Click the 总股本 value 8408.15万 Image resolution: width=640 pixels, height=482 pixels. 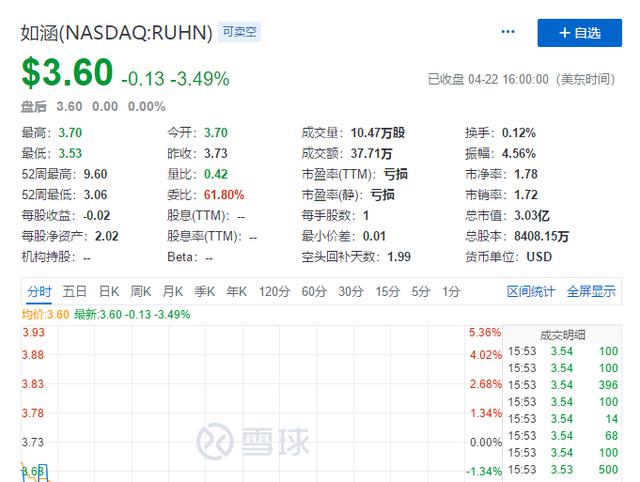542,236
